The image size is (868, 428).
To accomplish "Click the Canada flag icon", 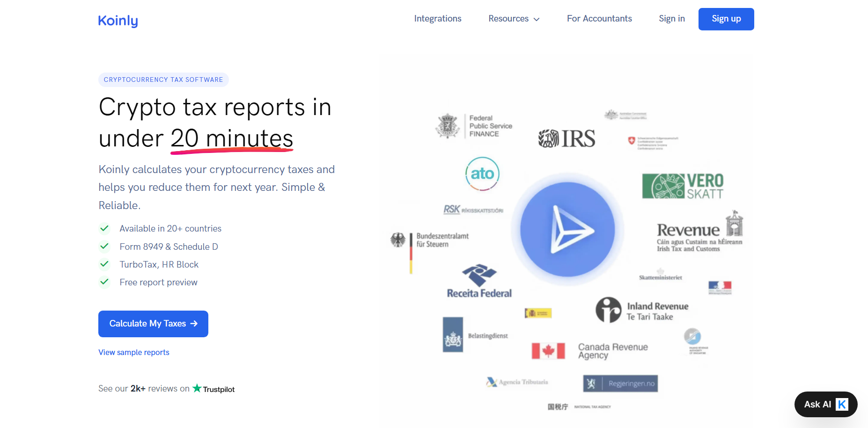I will 548,350.
